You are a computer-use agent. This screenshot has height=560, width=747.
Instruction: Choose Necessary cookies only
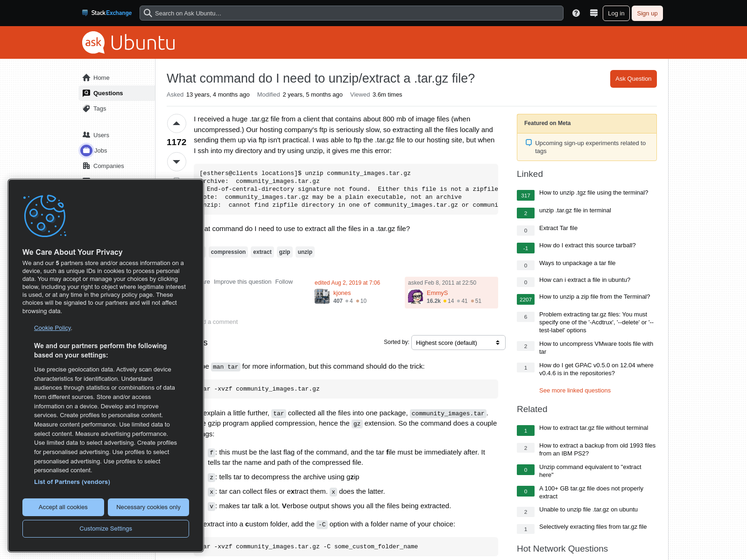point(148,507)
